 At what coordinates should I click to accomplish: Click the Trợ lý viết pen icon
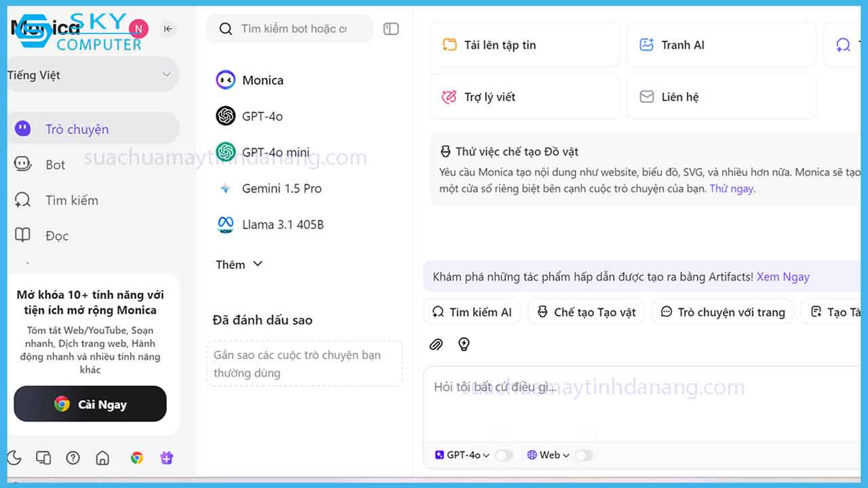pos(449,96)
